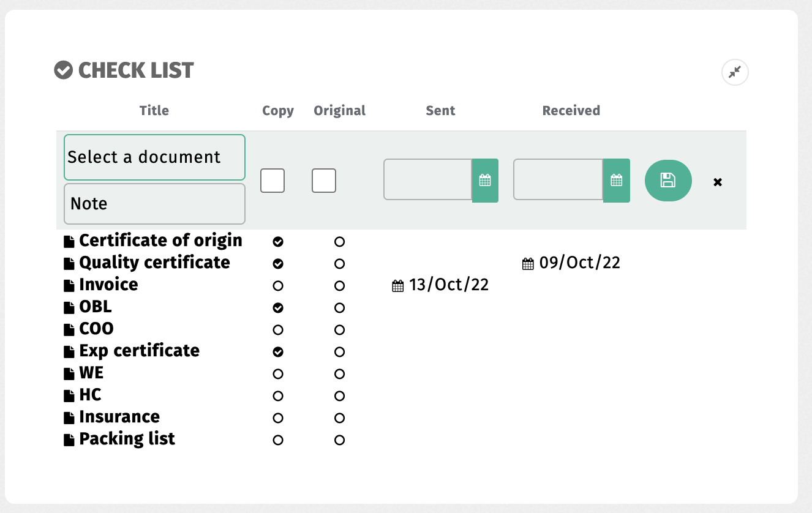The height and width of the screenshot is (513, 812).
Task: Toggle Copy status for Invoice
Action: (278, 286)
